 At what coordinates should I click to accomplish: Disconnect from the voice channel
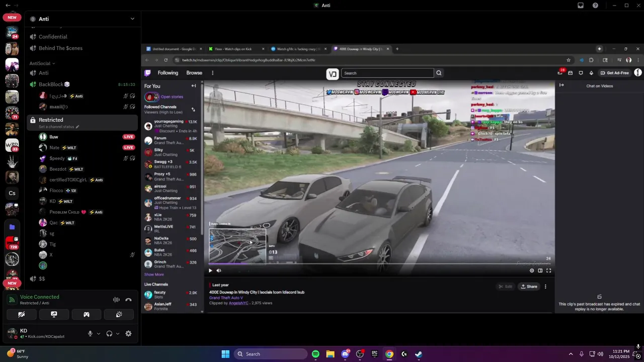coord(128,300)
